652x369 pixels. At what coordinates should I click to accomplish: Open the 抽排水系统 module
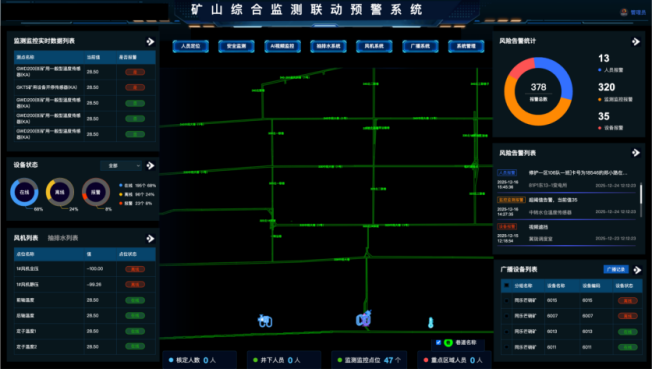point(328,46)
